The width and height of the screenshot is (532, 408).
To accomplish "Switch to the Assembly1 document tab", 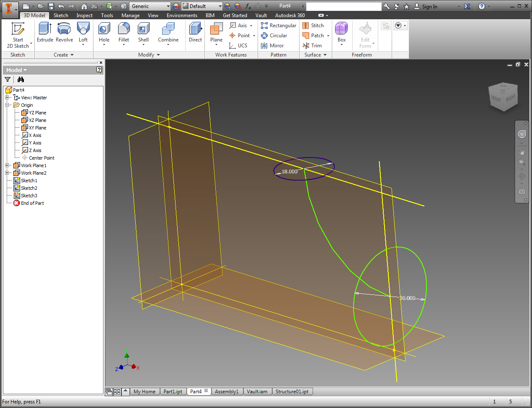I will tap(227, 391).
